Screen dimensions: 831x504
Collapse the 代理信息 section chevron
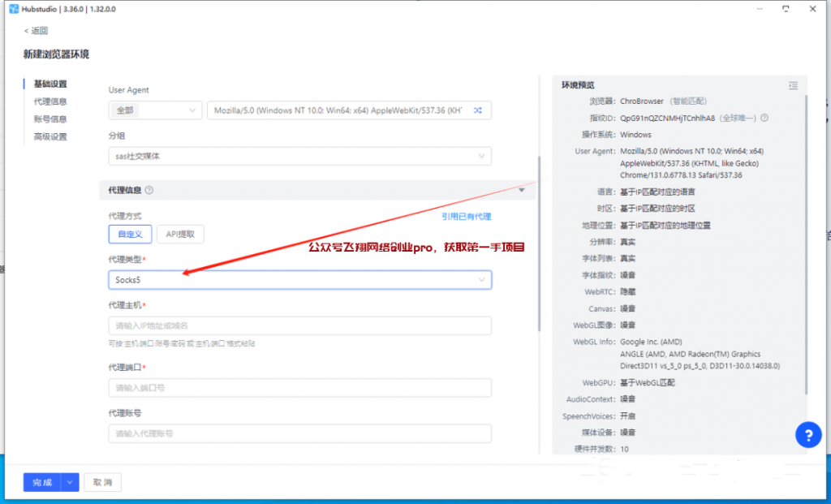pyautogui.click(x=521, y=189)
